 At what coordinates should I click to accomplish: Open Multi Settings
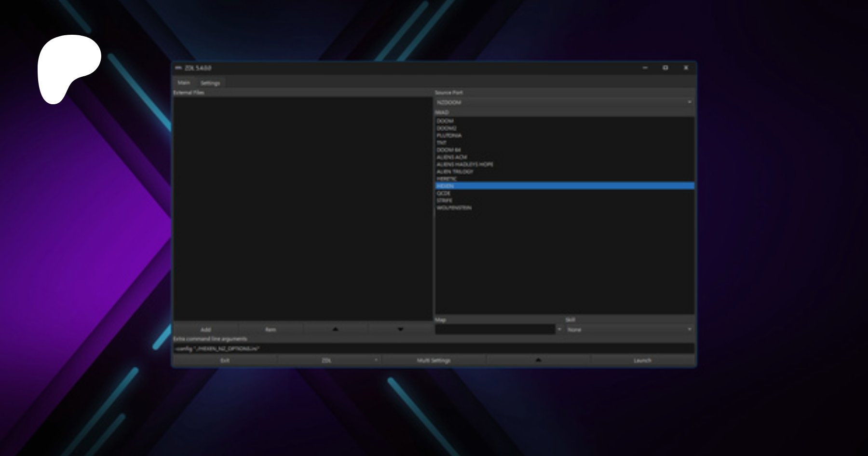tap(434, 360)
